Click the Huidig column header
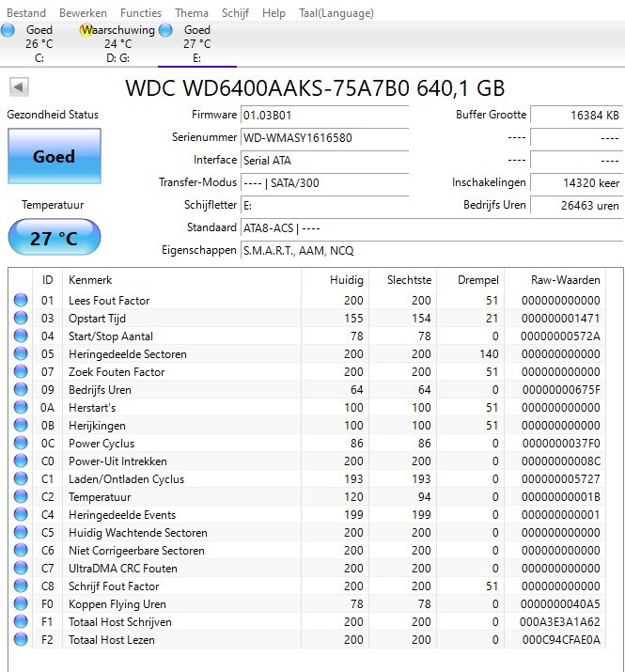Screen dimensions: 625x672 pyautogui.click(x=336, y=280)
